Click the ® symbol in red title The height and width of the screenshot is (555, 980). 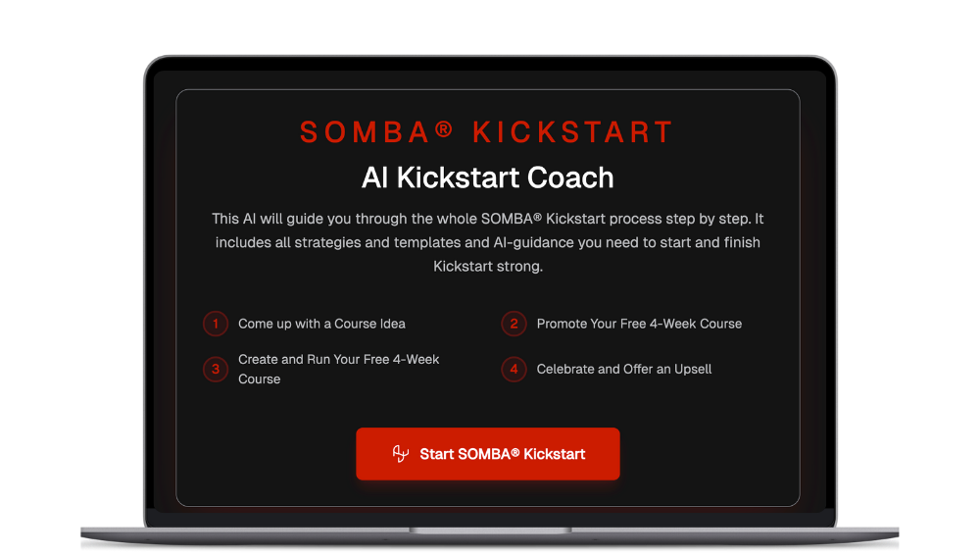pyautogui.click(x=443, y=130)
